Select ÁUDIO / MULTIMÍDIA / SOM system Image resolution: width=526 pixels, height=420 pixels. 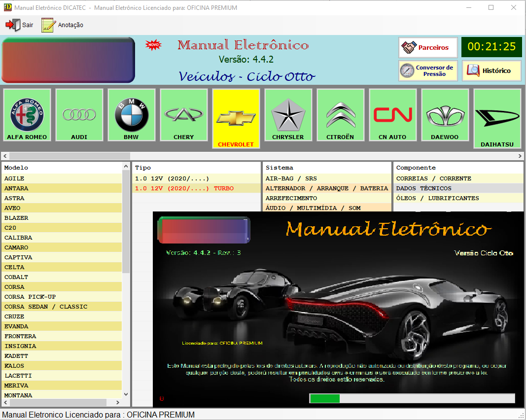click(327, 208)
